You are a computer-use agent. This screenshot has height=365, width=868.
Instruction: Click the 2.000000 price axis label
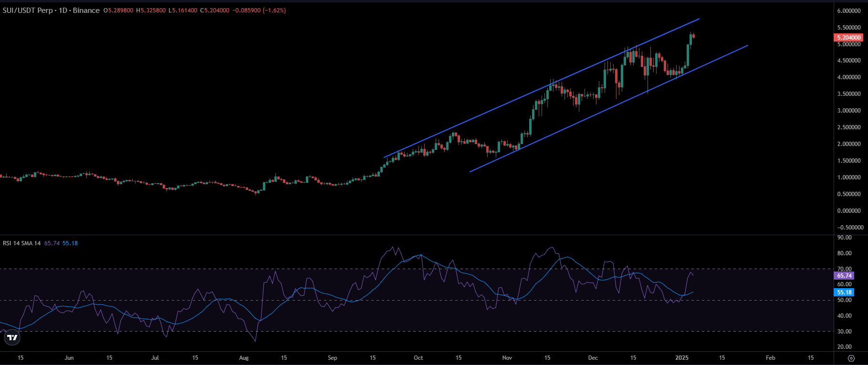[x=849, y=144]
